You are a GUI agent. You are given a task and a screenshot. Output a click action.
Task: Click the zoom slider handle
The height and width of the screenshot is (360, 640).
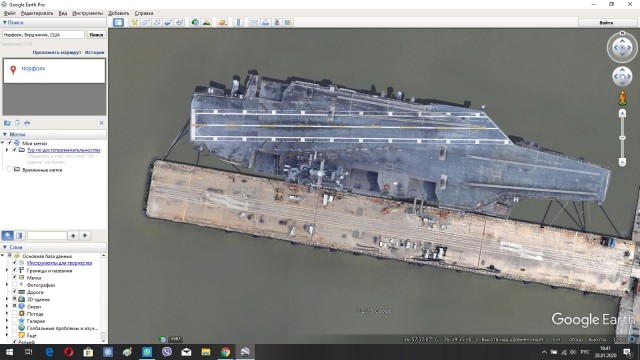tap(622, 138)
